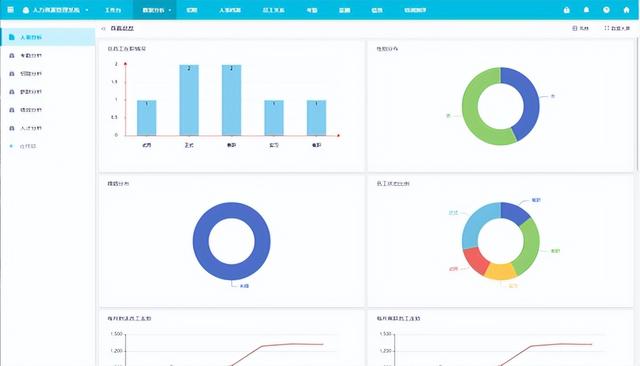Open the caret on the active navigation tab
This screenshot has width=640, height=366.
tap(170, 10)
